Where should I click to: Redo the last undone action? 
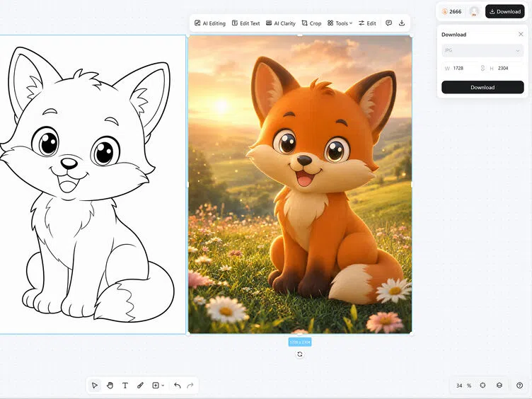coord(190,386)
